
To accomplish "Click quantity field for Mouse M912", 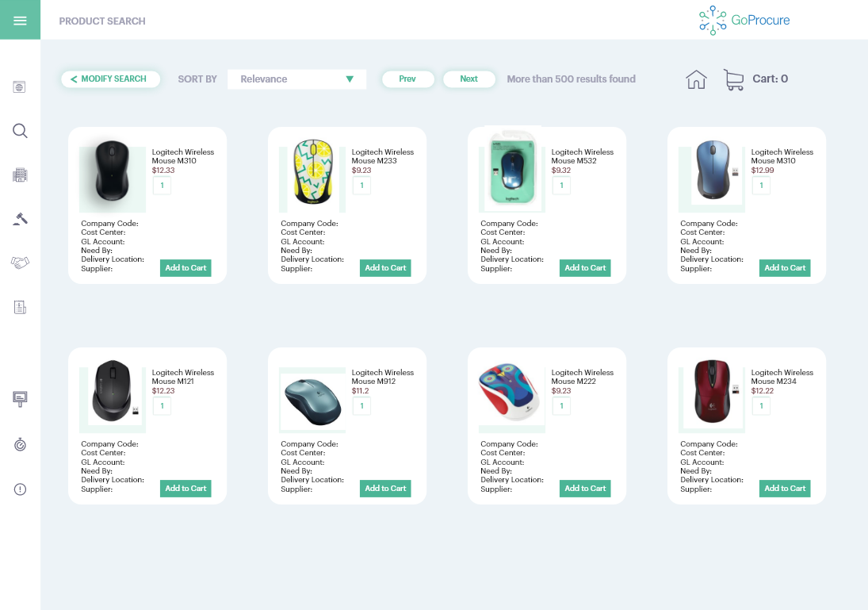I will (x=361, y=406).
